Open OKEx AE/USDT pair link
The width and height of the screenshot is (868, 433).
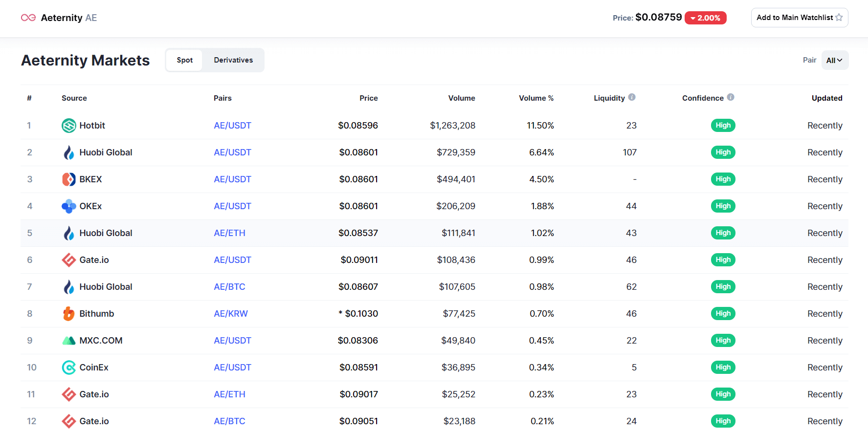[232, 206]
